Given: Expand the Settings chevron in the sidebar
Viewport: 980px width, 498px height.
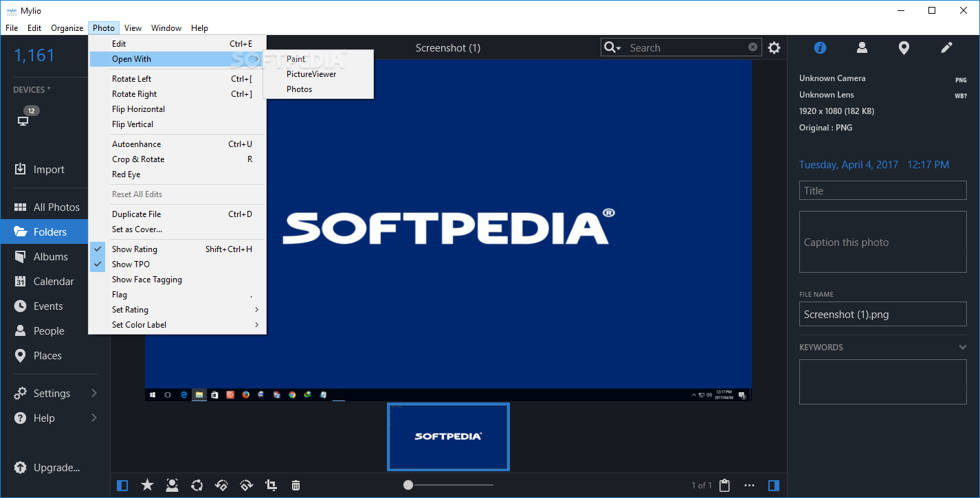Looking at the screenshot, I should click(94, 394).
